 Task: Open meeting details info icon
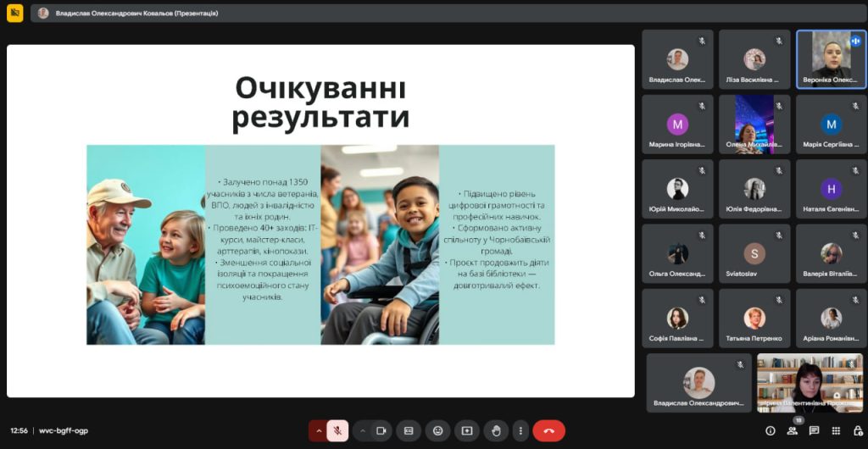[x=770, y=430]
